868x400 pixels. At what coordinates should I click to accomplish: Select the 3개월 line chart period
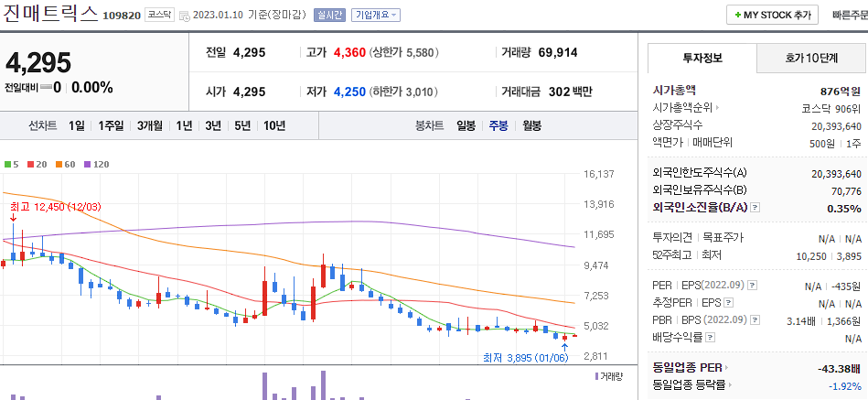click(149, 125)
